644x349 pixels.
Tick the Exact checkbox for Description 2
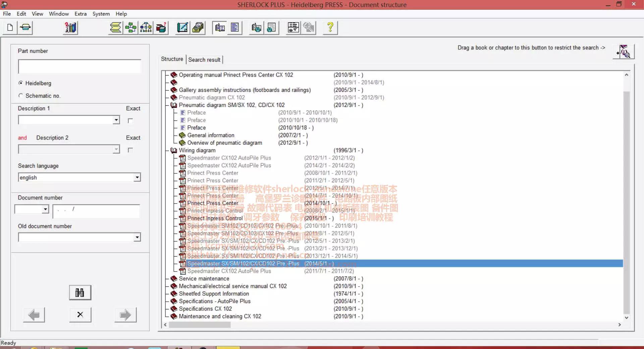[x=130, y=150]
